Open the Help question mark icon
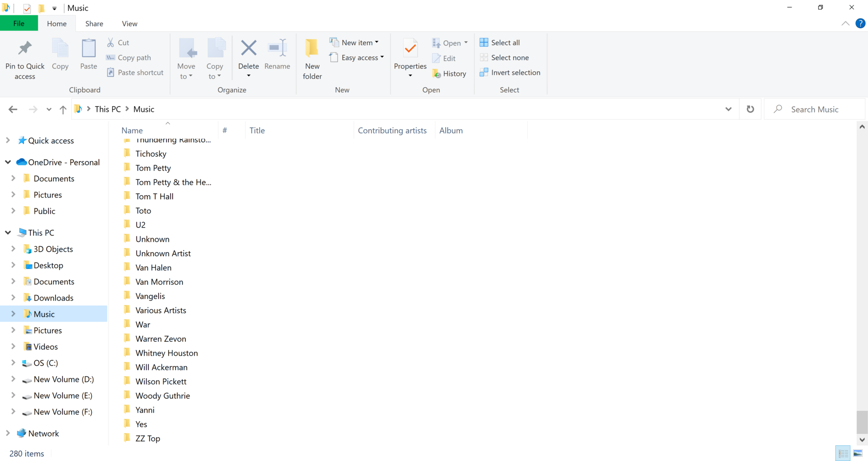 (860, 24)
